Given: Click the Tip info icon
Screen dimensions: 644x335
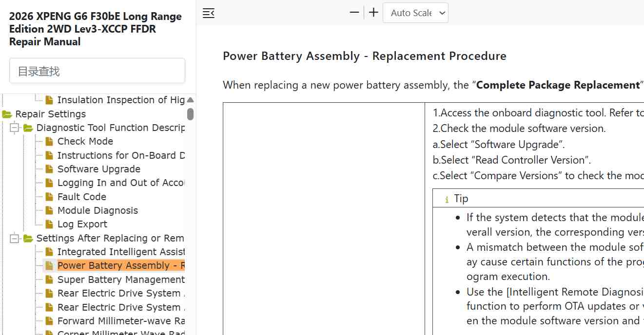Looking at the screenshot, I should click(x=447, y=199).
